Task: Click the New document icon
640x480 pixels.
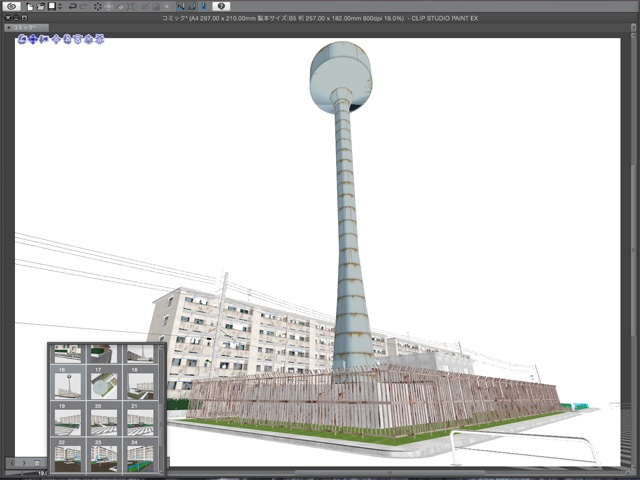Action: [30, 7]
